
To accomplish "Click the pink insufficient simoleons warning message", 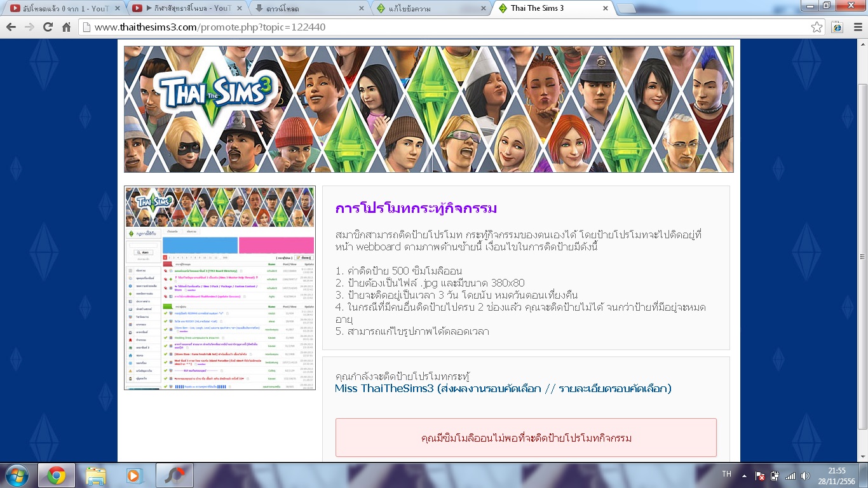I will coord(526,438).
